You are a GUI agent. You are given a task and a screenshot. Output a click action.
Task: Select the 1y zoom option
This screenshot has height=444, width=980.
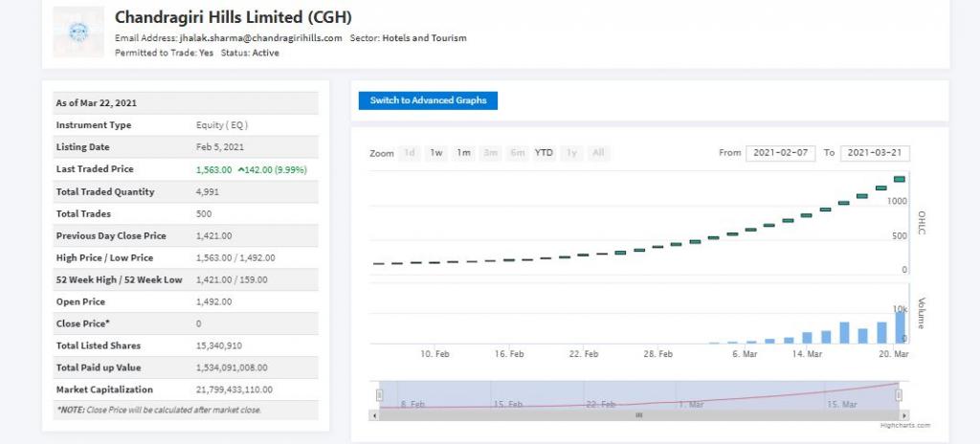571,153
